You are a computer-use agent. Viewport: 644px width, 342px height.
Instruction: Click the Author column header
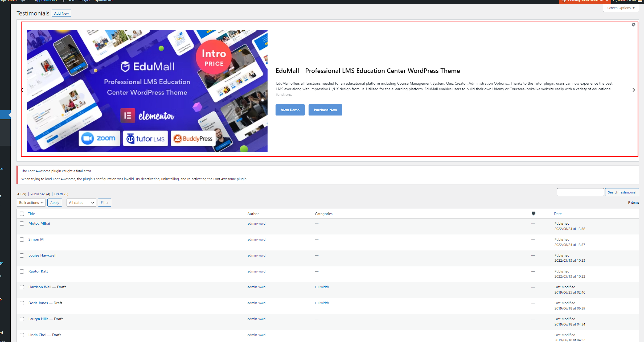coord(253,214)
